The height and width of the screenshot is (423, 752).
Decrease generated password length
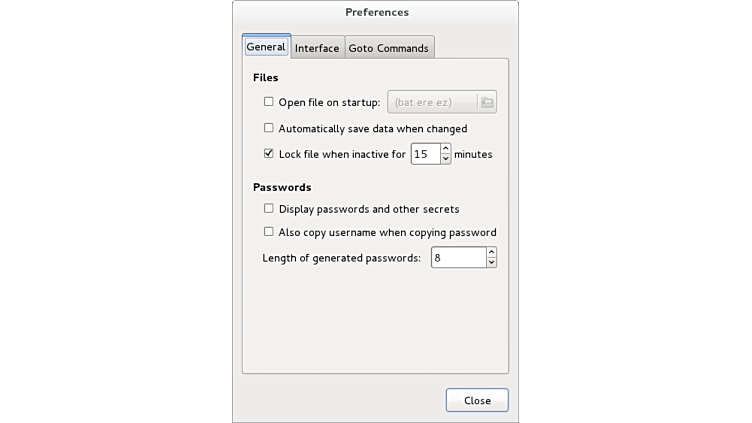pos(491,263)
